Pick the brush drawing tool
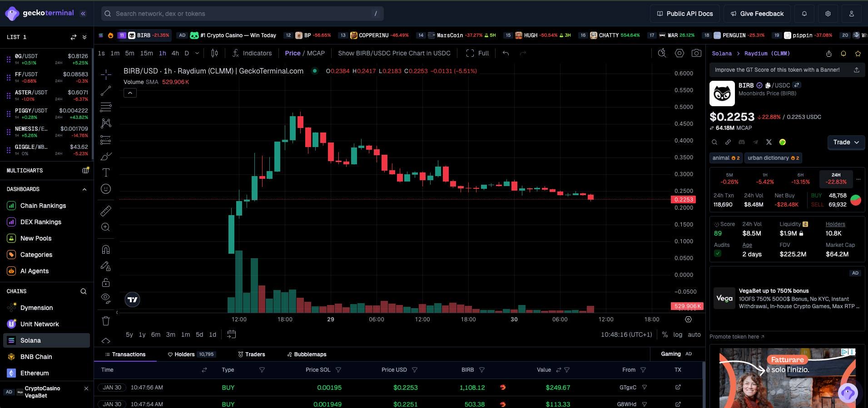 pos(106,156)
